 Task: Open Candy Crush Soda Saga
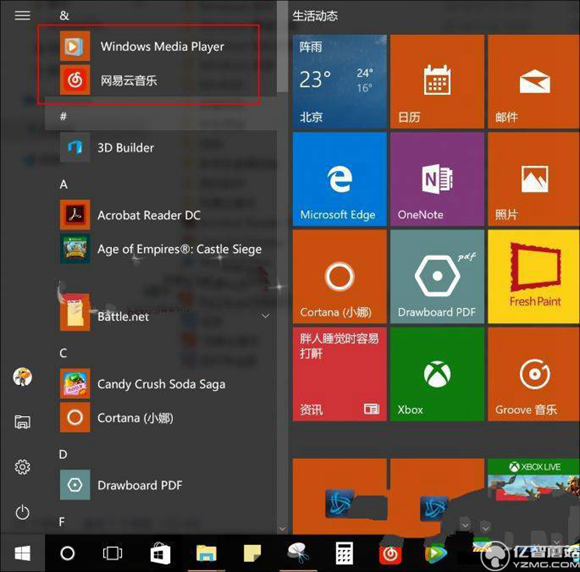pyautogui.click(x=163, y=384)
